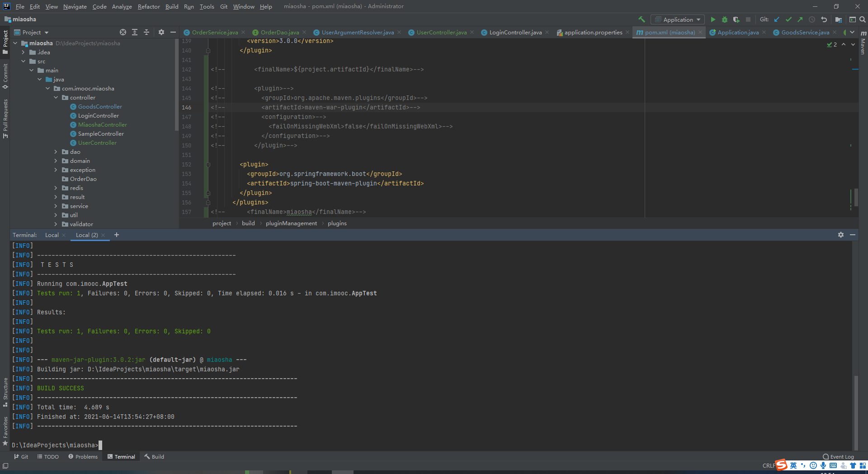
Task: Switch to the LoginController.java editor tab
Action: (x=515, y=32)
